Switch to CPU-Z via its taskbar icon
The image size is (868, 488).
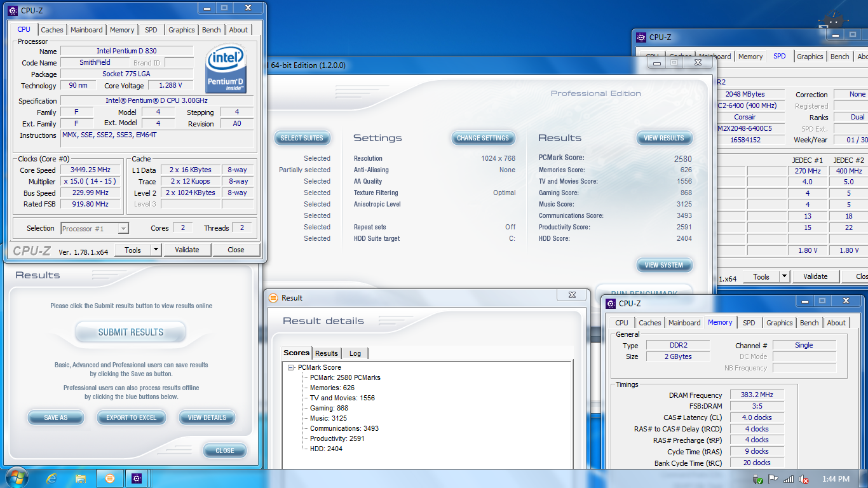(137, 478)
